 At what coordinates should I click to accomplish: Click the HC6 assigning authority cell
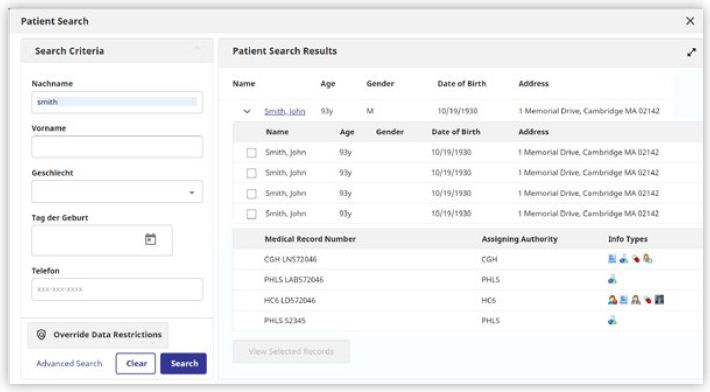click(x=489, y=300)
